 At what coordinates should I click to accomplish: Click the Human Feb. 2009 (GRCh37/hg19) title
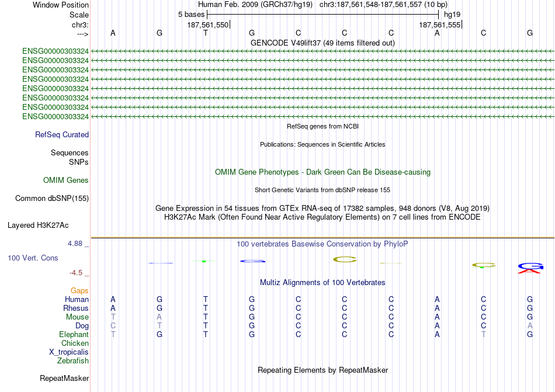255,5
